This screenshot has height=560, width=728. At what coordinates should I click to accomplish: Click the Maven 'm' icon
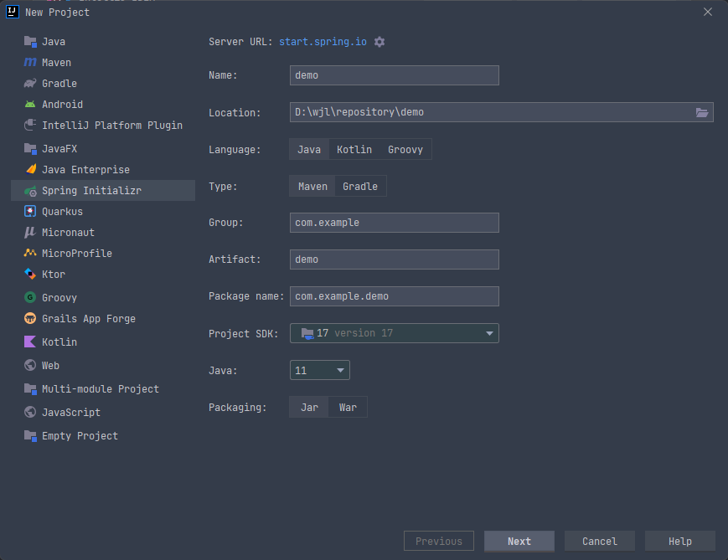[30, 62]
